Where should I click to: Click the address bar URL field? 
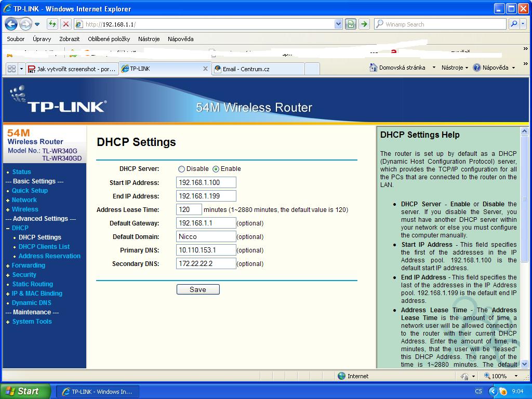[x=208, y=24]
